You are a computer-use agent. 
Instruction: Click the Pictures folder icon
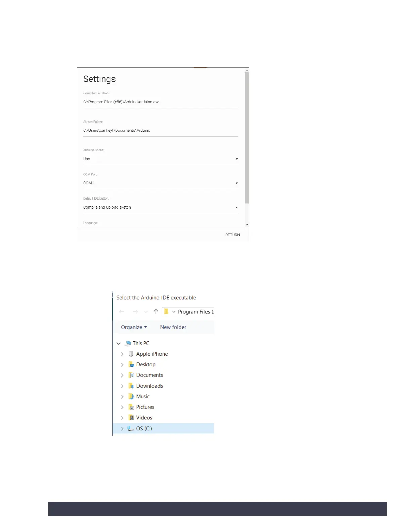tap(131, 407)
